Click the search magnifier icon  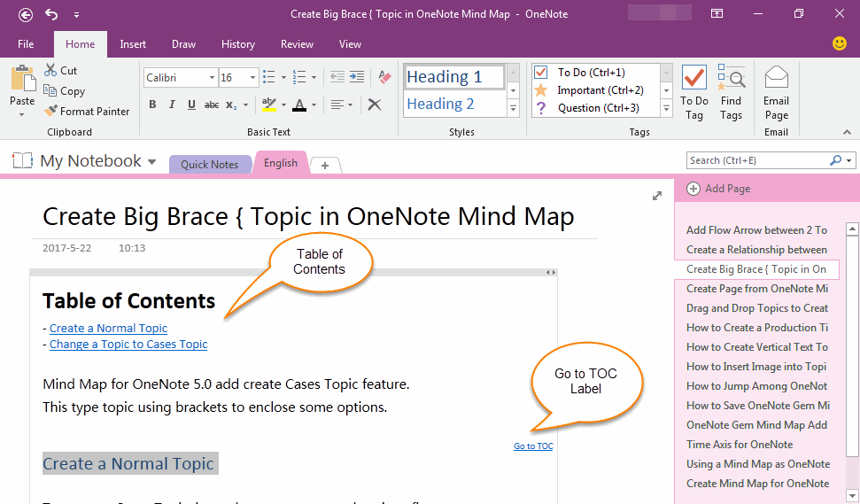click(x=835, y=160)
